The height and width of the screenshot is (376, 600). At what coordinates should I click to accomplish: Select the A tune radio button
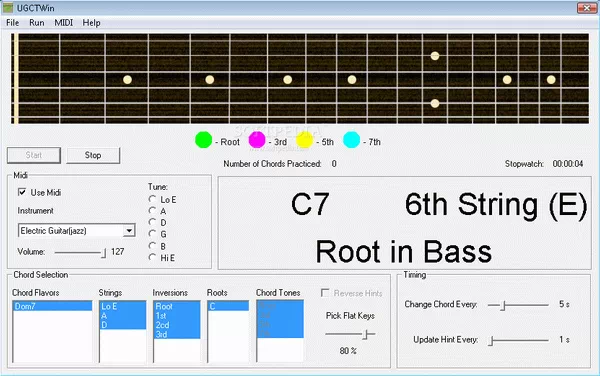point(152,211)
